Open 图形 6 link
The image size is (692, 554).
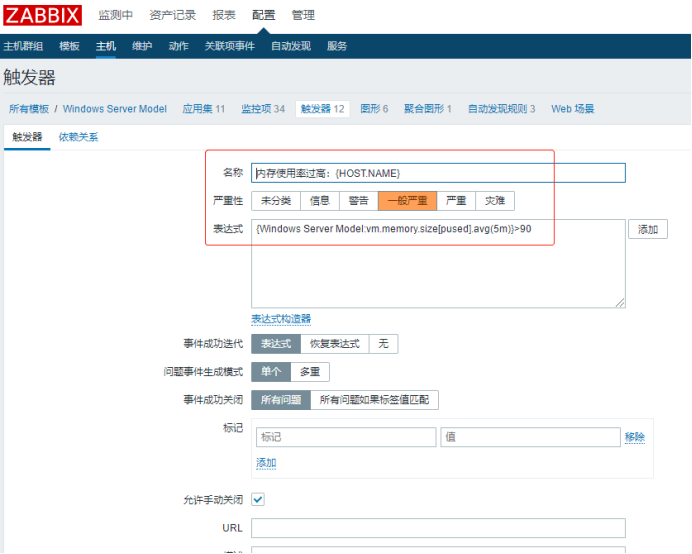(374, 109)
